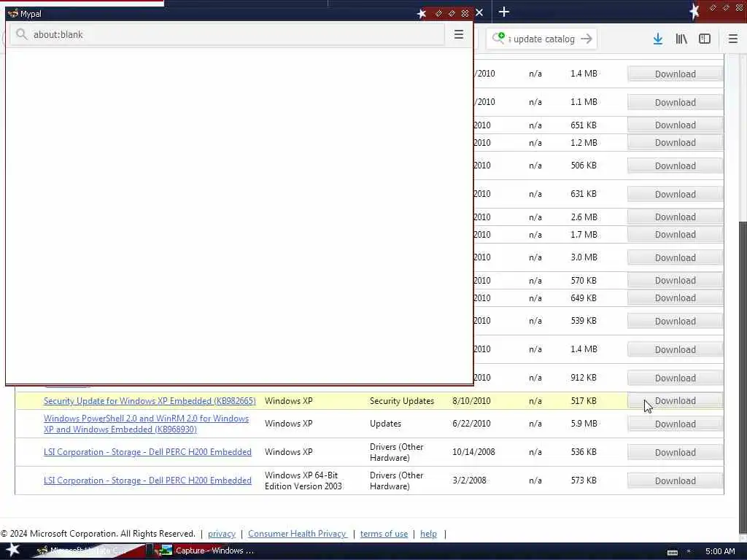Click the 5:00 AM clock

(x=720, y=551)
